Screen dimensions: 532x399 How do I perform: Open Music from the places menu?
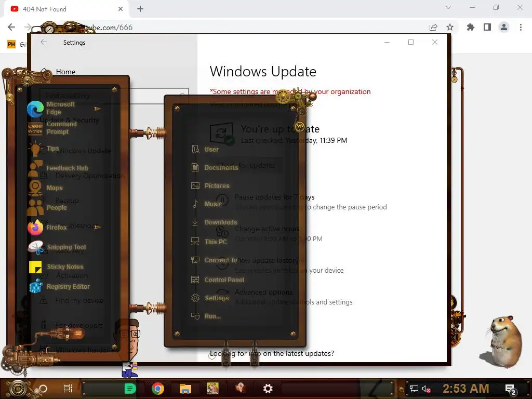click(206, 204)
